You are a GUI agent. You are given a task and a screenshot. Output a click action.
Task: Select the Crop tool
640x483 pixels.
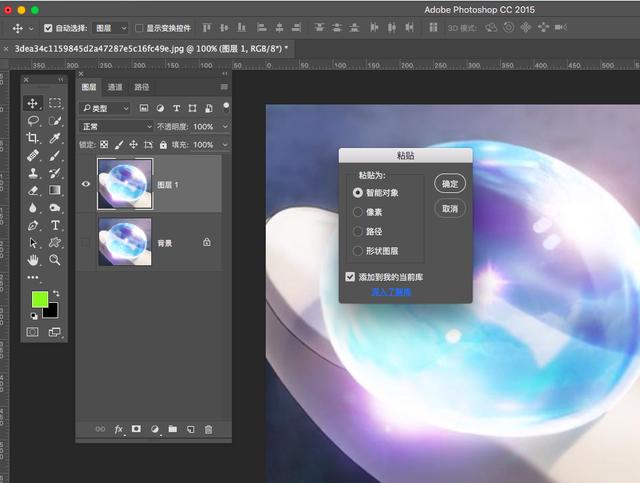tap(33, 138)
